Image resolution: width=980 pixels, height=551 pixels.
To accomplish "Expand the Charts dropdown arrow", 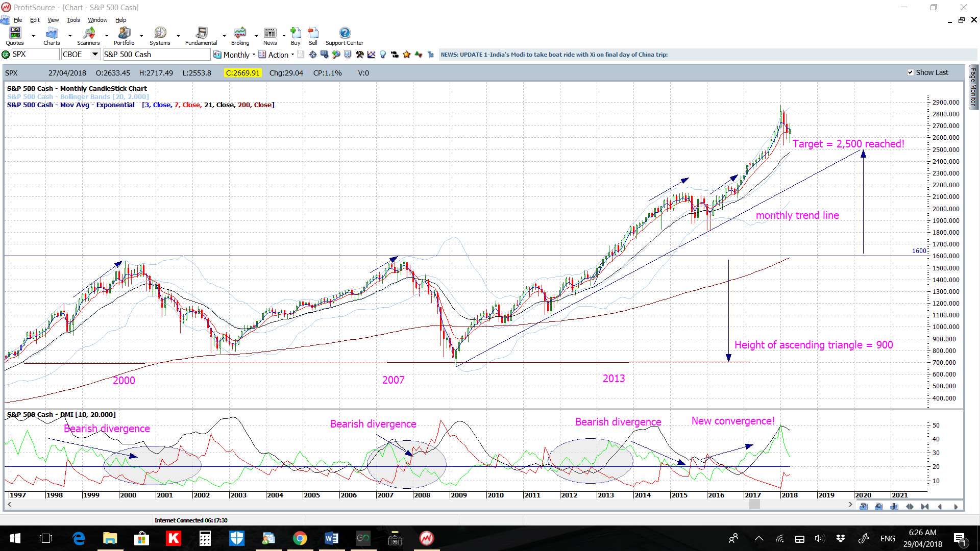I will point(70,36).
